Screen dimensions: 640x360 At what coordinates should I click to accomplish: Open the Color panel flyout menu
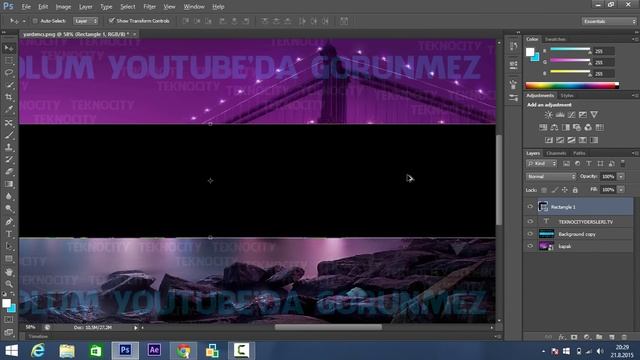click(635, 40)
